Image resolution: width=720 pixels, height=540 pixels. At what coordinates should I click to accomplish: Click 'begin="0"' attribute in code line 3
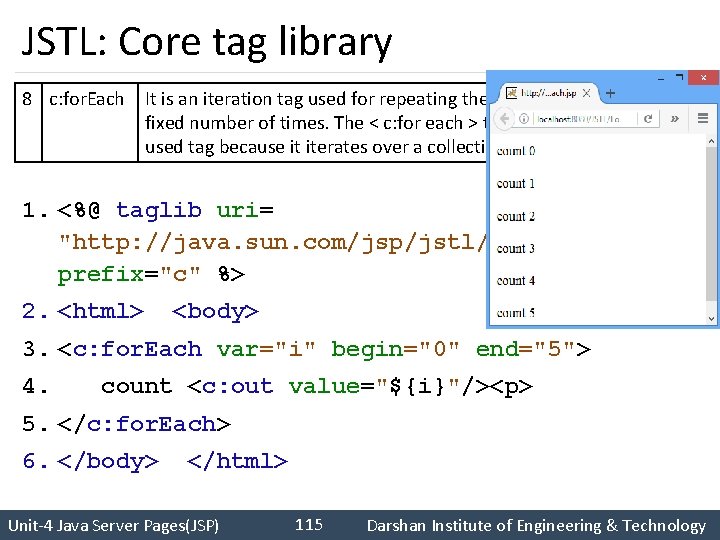click(395, 349)
